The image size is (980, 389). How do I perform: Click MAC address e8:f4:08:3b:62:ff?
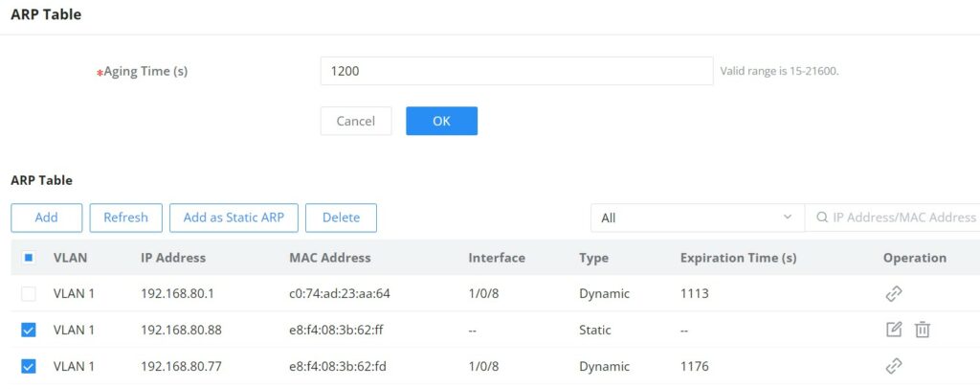(336, 330)
